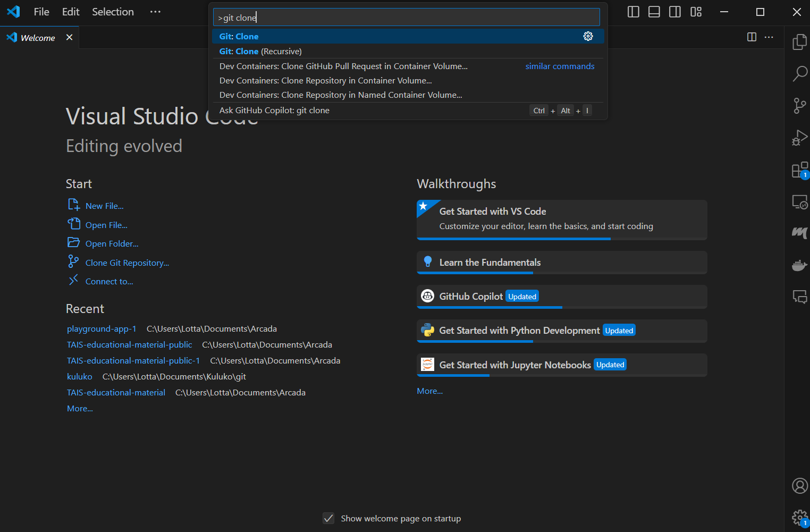This screenshot has width=810, height=532.
Task: Open Accounts icon at activity bar bottom
Action: tap(799, 486)
